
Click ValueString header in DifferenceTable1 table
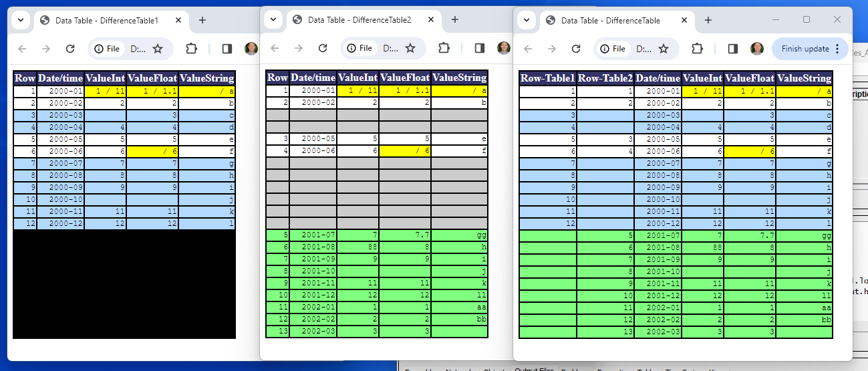(x=207, y=78)
